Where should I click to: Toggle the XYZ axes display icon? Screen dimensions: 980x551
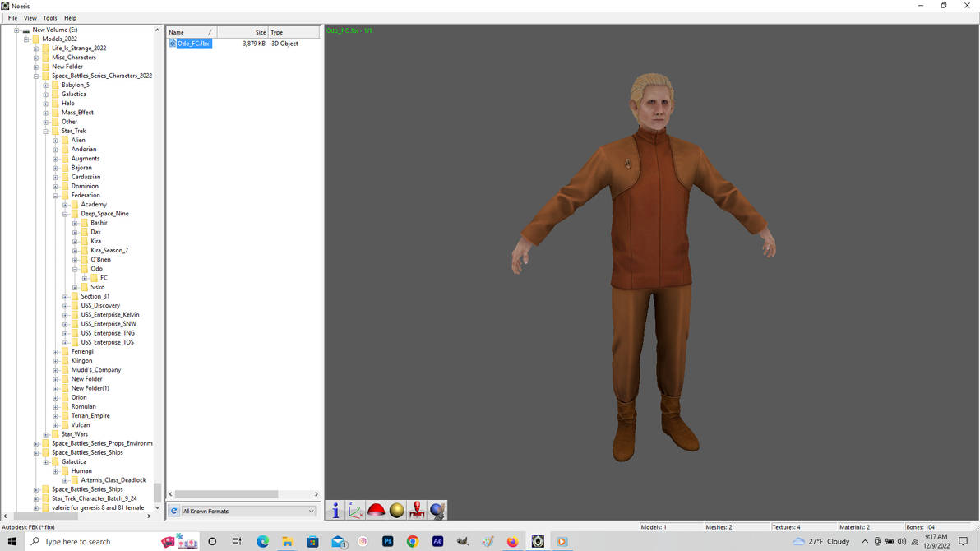pyautogui.click(x=356, y=511)
